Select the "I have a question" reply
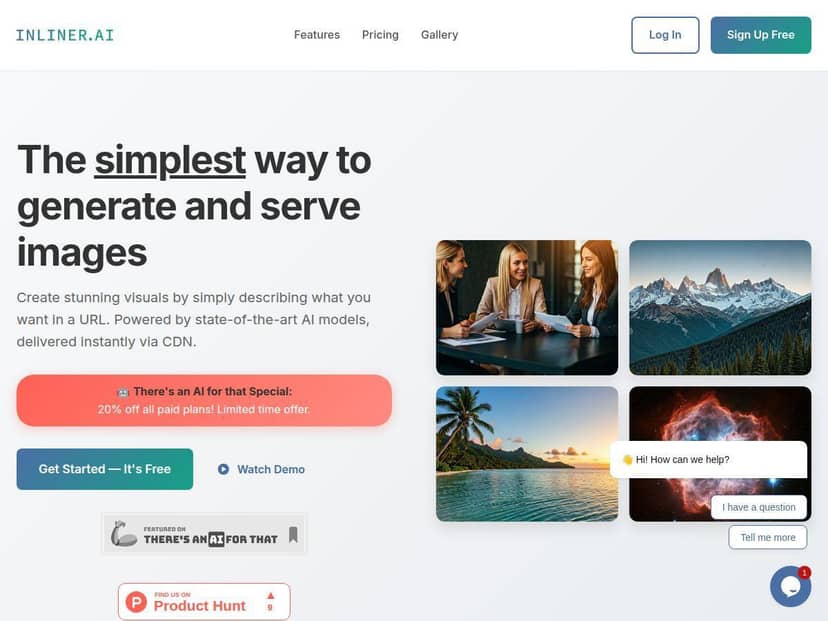 (759, 507)
